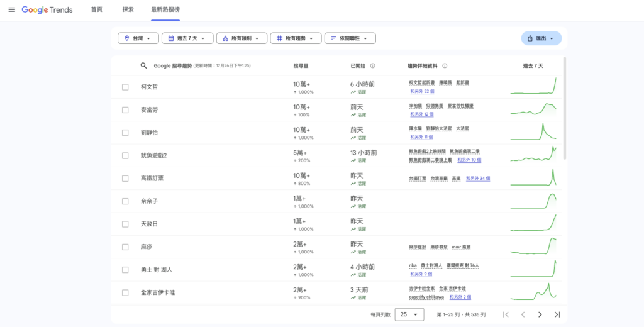Select the checkbox for 天赦日
644x327 pixels.
(125, 224)
